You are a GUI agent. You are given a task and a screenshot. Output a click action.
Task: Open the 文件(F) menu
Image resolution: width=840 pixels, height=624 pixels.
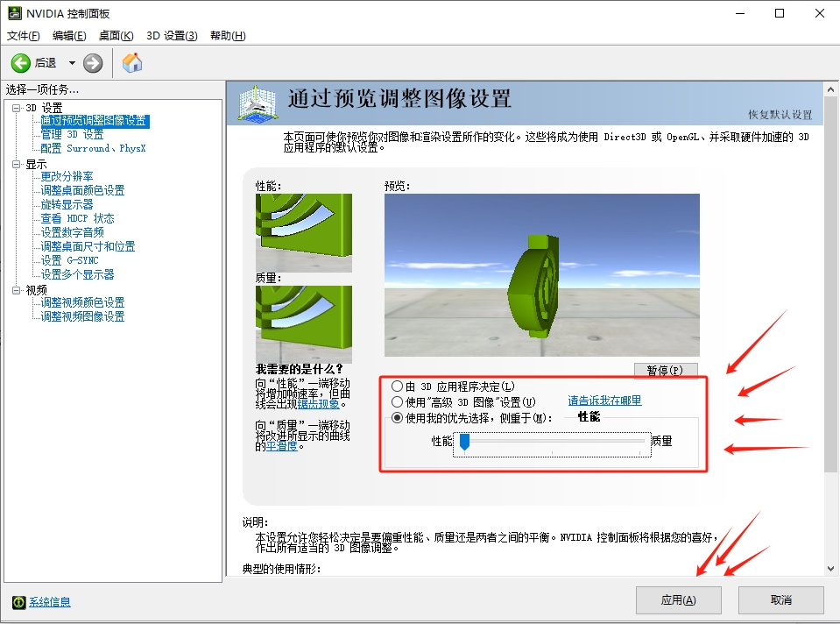click(23, 36)
